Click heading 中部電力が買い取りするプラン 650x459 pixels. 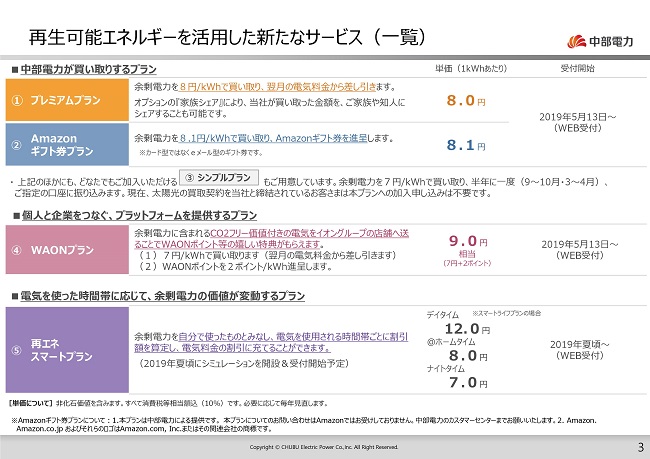tap(88, 69)
